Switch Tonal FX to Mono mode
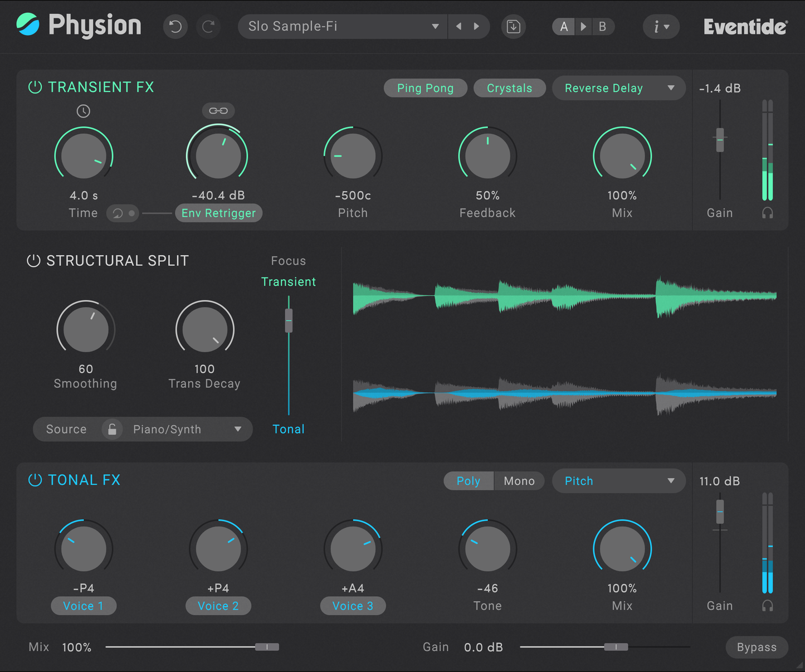Image resolution: width=805 pixels, height=672 pixels. 519,480
